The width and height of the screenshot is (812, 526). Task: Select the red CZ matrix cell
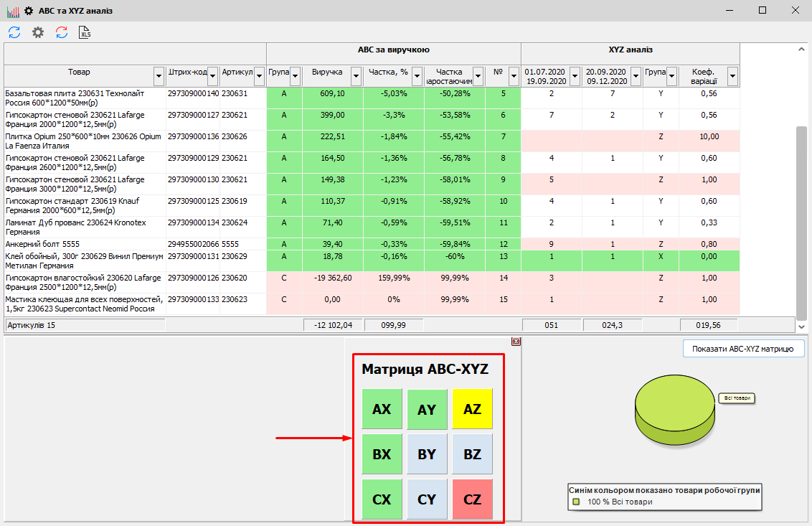(472, 499)
